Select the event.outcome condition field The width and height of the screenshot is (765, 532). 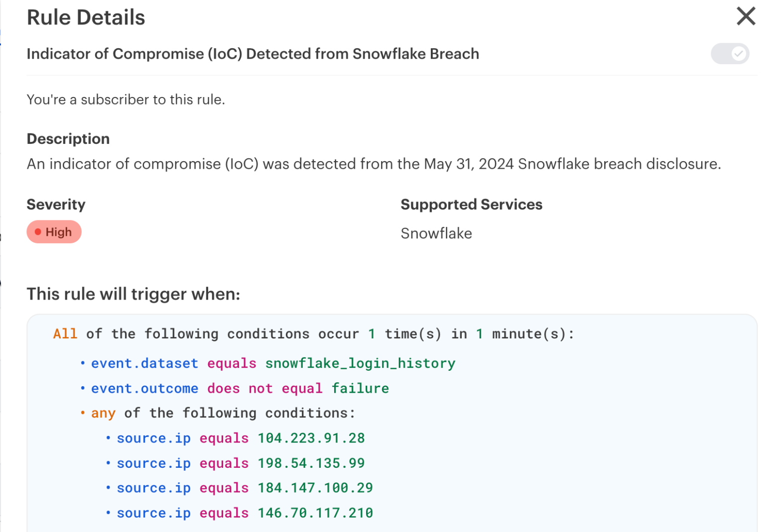point(144,388)
